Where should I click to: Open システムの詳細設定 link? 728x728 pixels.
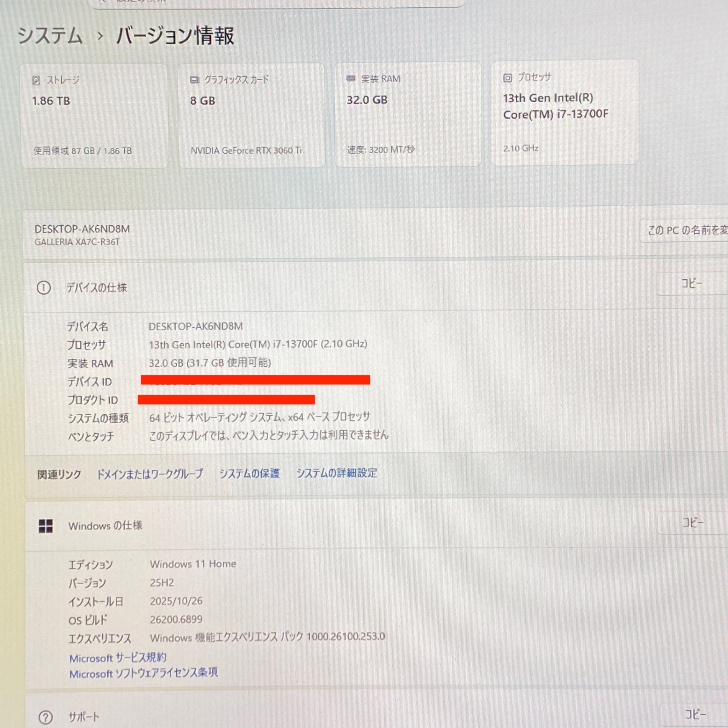(337, 473)
